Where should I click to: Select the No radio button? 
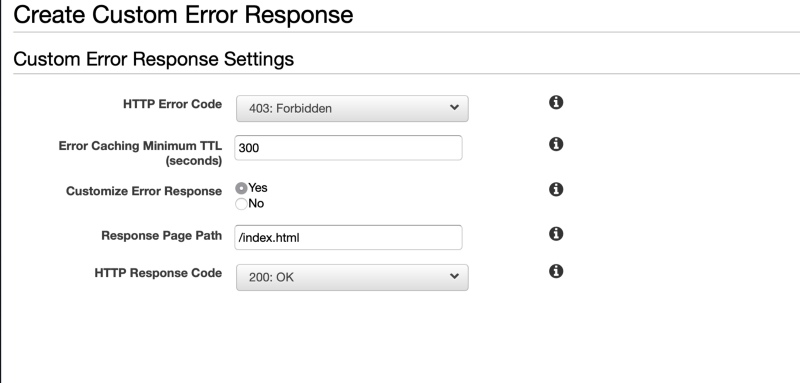(241, 204)
